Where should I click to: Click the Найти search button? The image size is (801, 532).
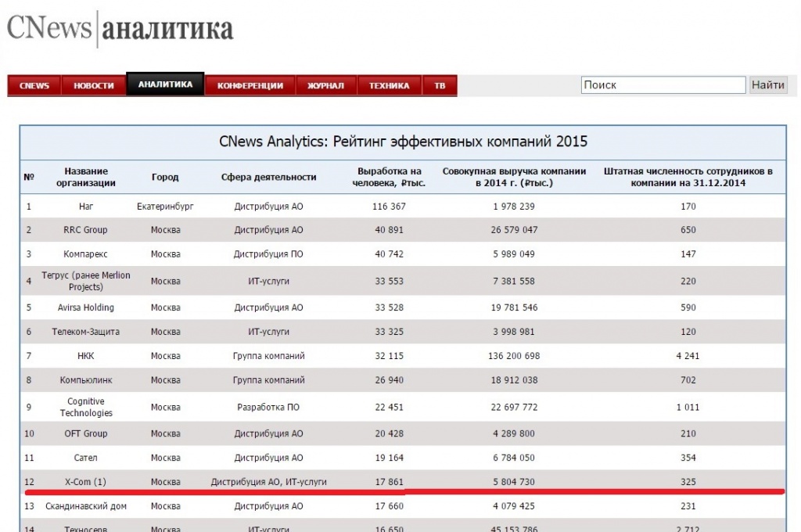point(768,84)
